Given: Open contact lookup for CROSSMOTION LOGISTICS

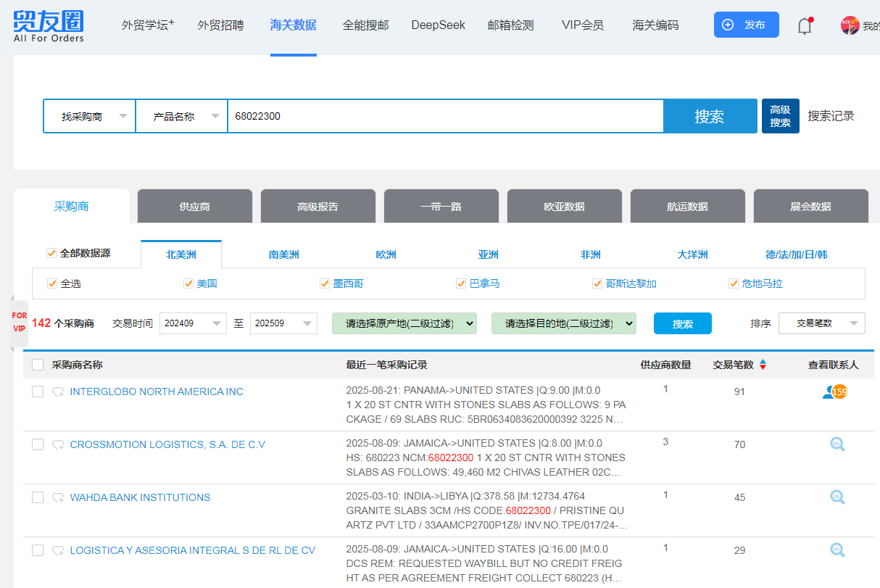Looking at the screenshot, I should (837, 444).
